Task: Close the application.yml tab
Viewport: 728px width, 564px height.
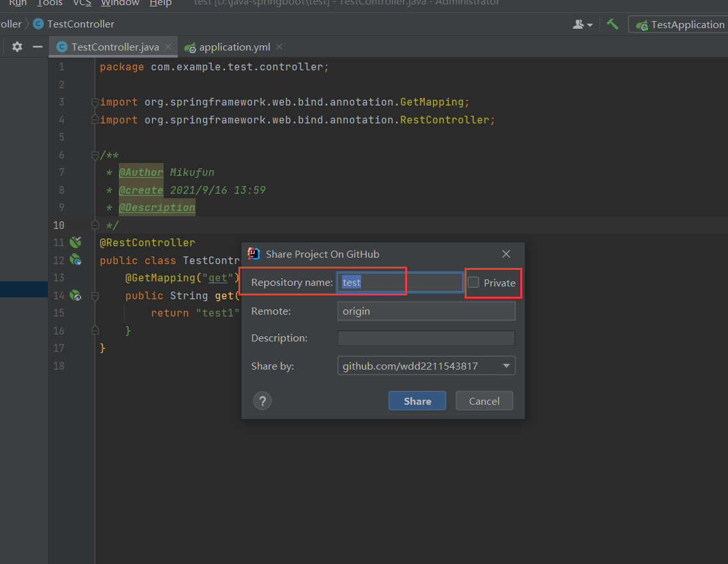Action: (x=279, y=47)
